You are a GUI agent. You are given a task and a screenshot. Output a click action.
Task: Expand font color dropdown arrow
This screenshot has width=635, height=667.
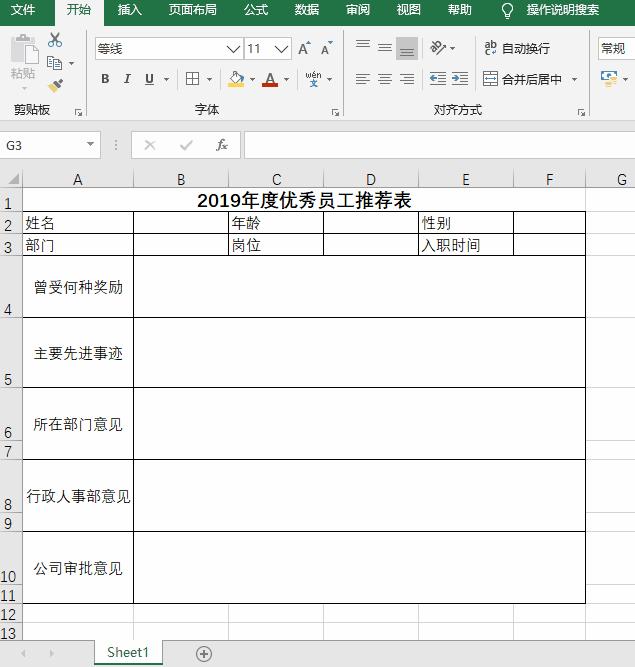click(x=286, y=80)
